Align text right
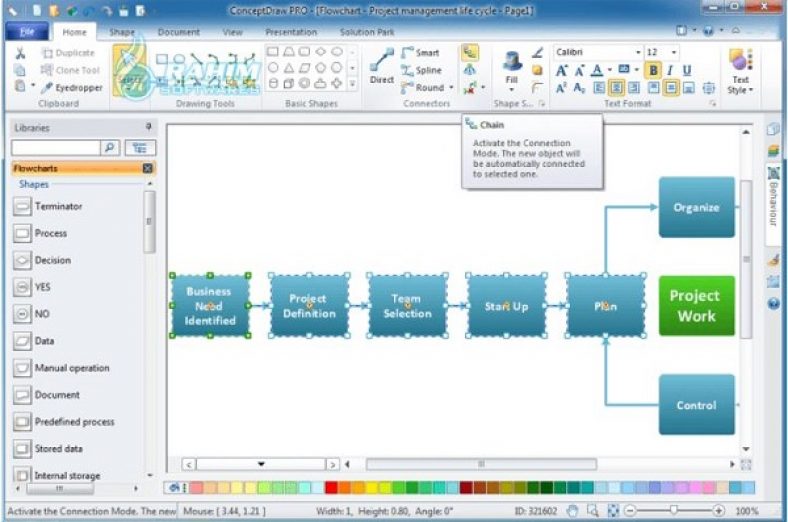788x522 pixels. [634, 88]
